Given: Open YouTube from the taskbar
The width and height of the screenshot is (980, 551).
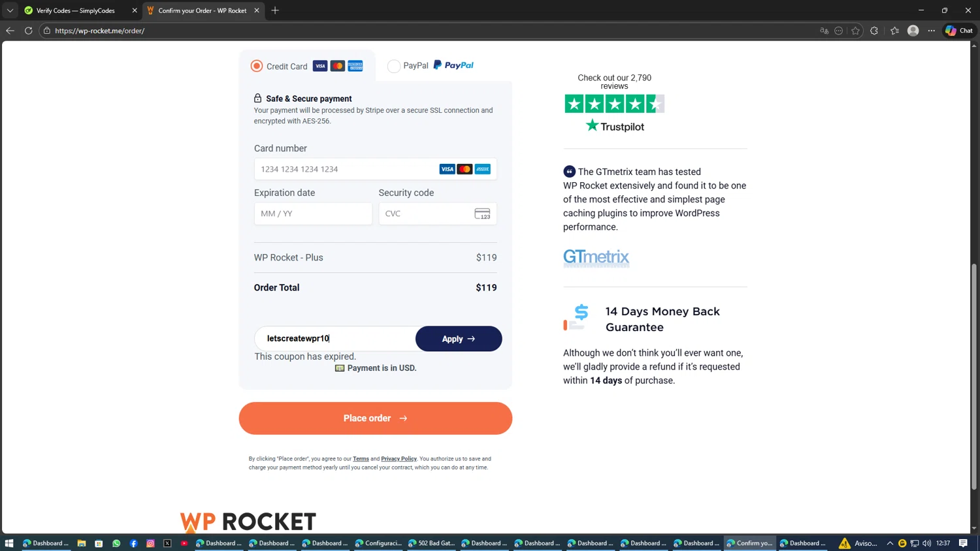Looking at the screenshot, I should point(184,543).
